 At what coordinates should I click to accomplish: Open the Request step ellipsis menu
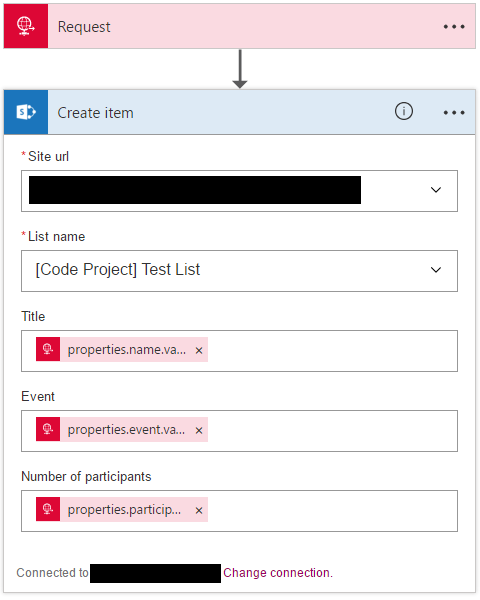(454, 27)
